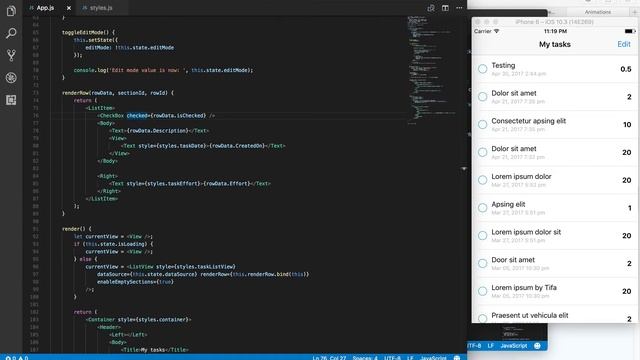Screen dimensions: 640x360
Task: Check the Consectetur apsing elit checkbox
Action: click(x=482, y=124)
